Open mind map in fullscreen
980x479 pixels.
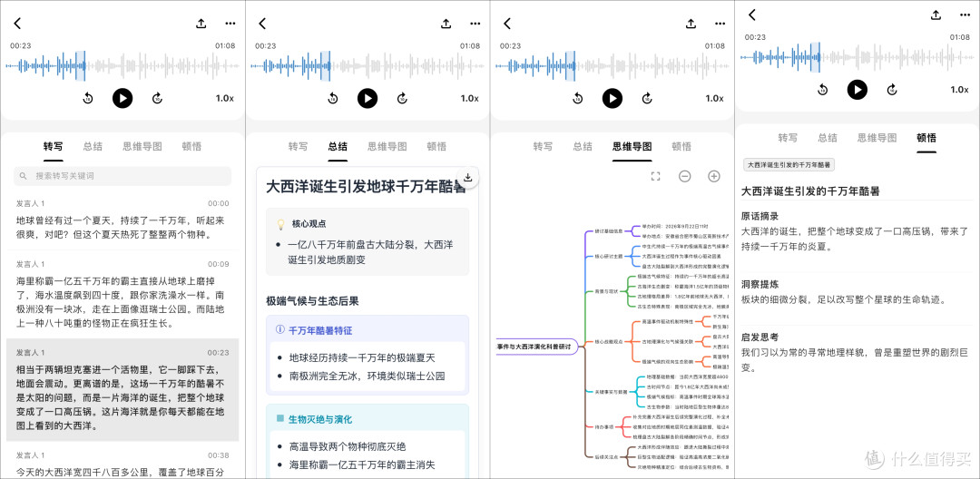[656, 176]
